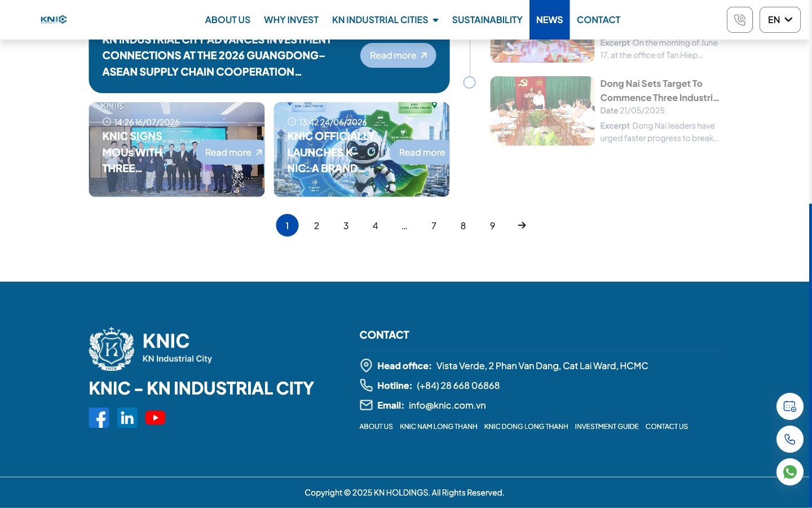Open Dong Nai meeting photo thumbnail
This screenshot has height=508, width=812.
(x=542, y=111)
